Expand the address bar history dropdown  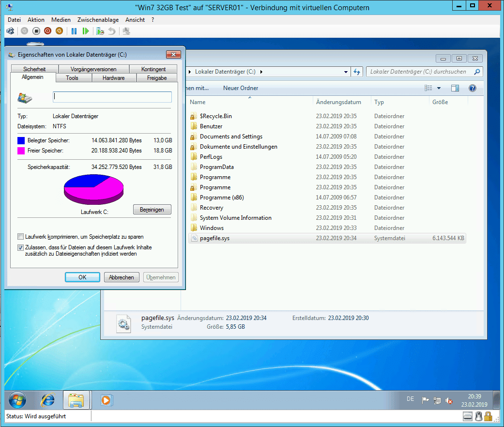tap(346, 72)
